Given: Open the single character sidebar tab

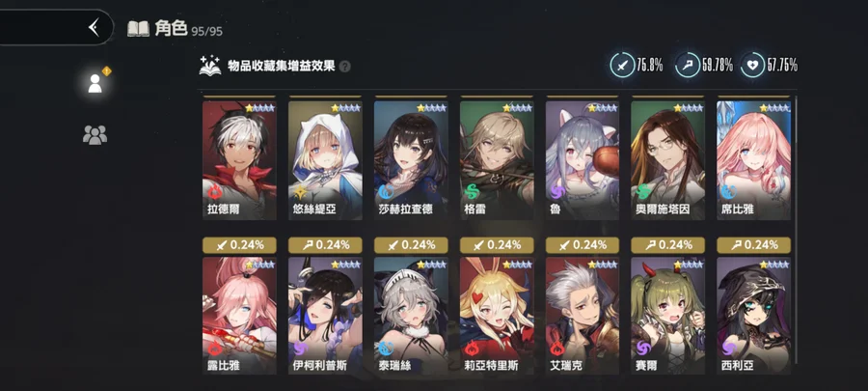Looking at the screenshot, I should (95, 83).
